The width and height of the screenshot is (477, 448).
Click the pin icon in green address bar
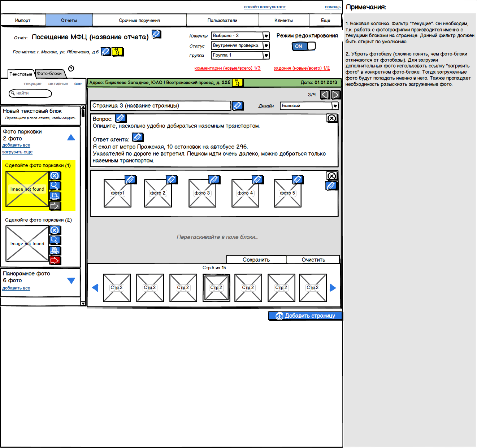(x=237, y=82)
